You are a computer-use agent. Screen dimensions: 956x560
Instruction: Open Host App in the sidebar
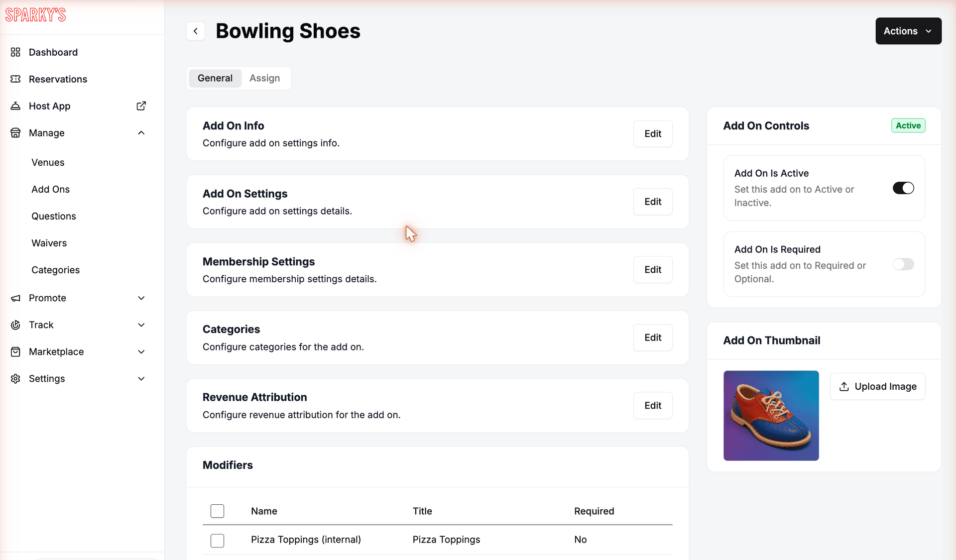50,106
